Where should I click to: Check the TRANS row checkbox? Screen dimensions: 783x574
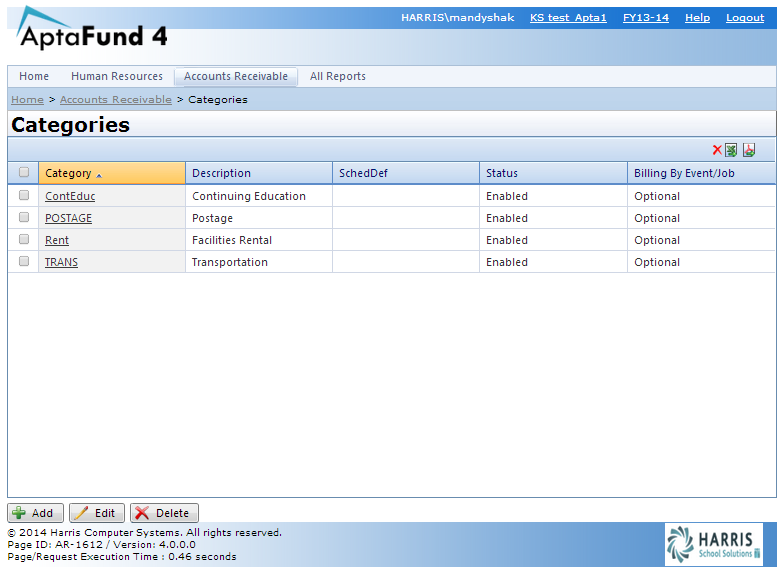(x=23, y=261)
